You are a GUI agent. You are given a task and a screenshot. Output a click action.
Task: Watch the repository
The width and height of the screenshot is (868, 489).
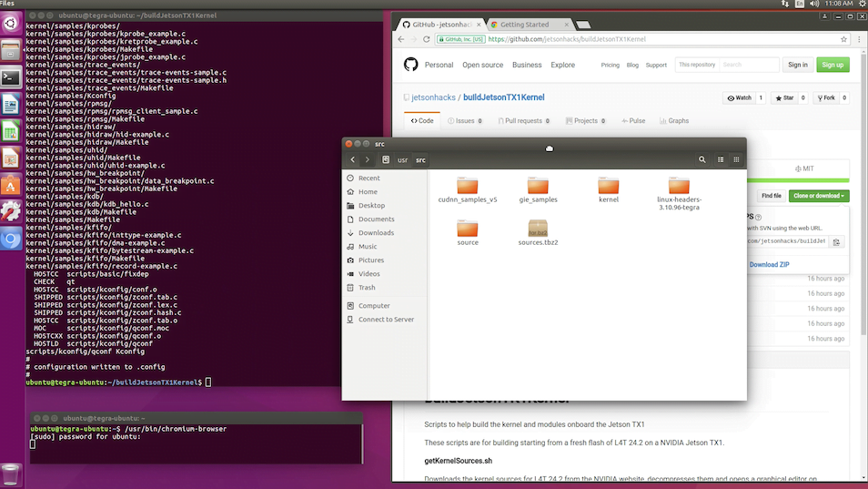coord(738,97)
